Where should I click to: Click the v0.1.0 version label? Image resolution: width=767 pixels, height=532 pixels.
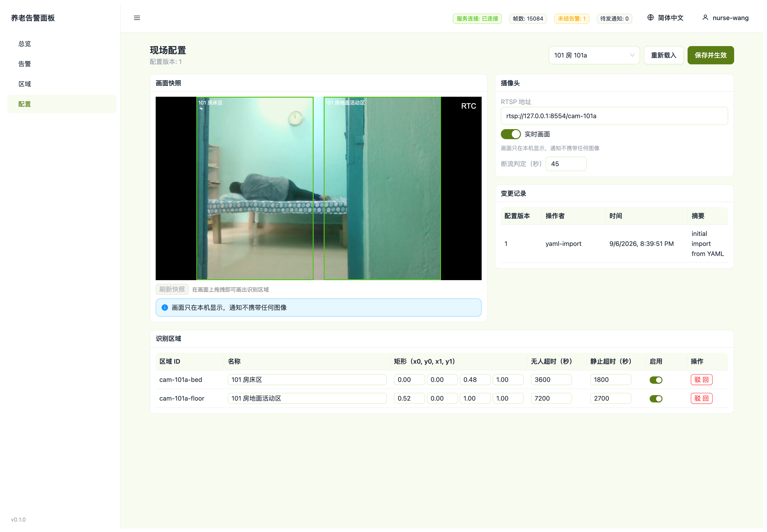[x=18, y=520]
